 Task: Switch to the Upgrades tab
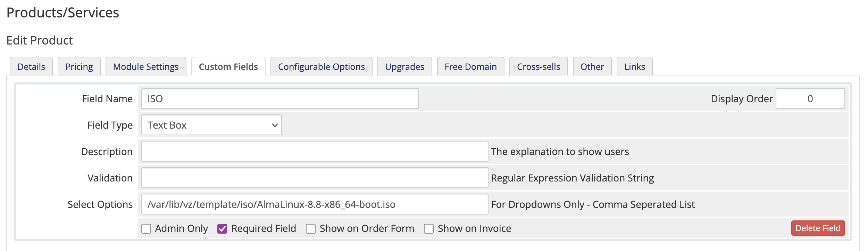(x=404, y=66)
